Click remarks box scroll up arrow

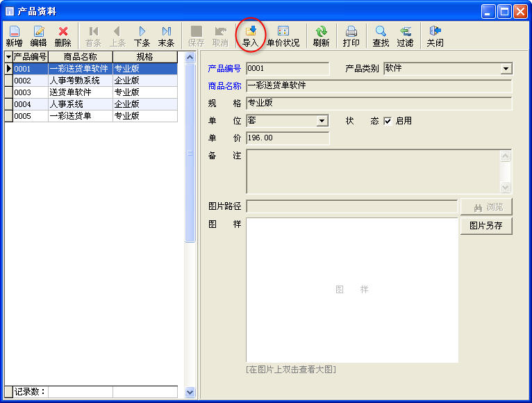[x=506, y=156]
